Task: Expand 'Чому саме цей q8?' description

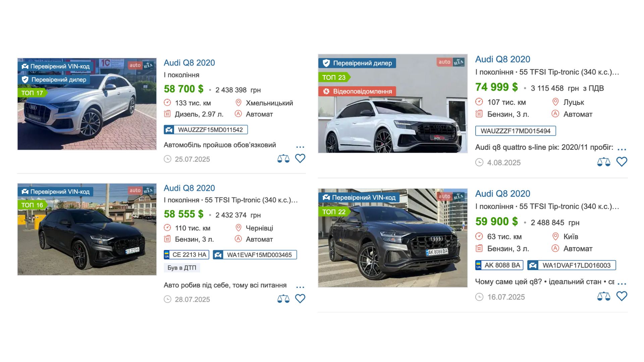Action: coord(622,284)
